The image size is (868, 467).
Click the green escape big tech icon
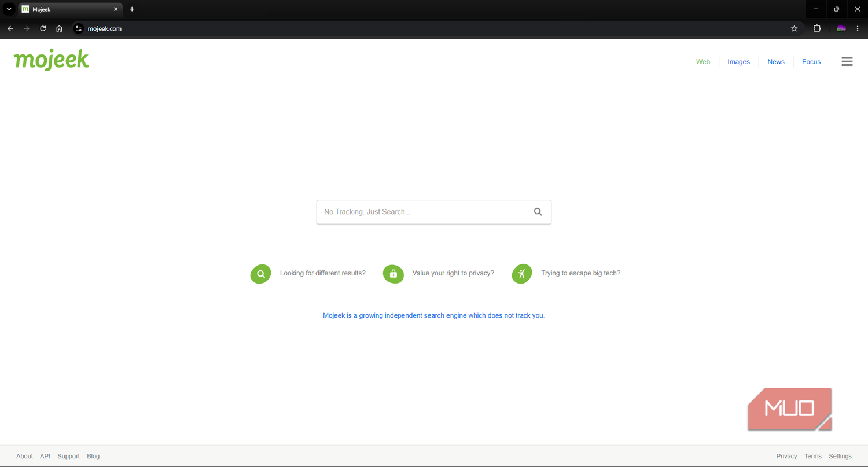pyautogui.click(x=522, y=274)
